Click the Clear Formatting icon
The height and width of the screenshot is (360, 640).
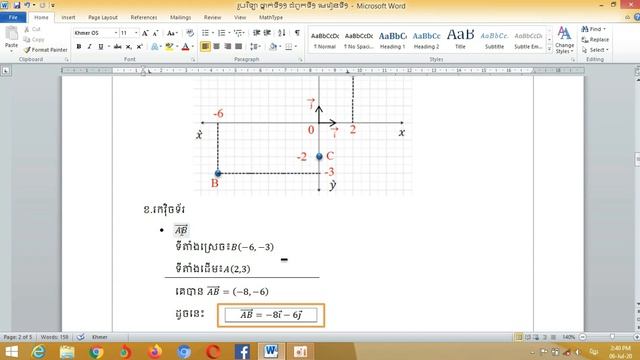coord(190,33)
